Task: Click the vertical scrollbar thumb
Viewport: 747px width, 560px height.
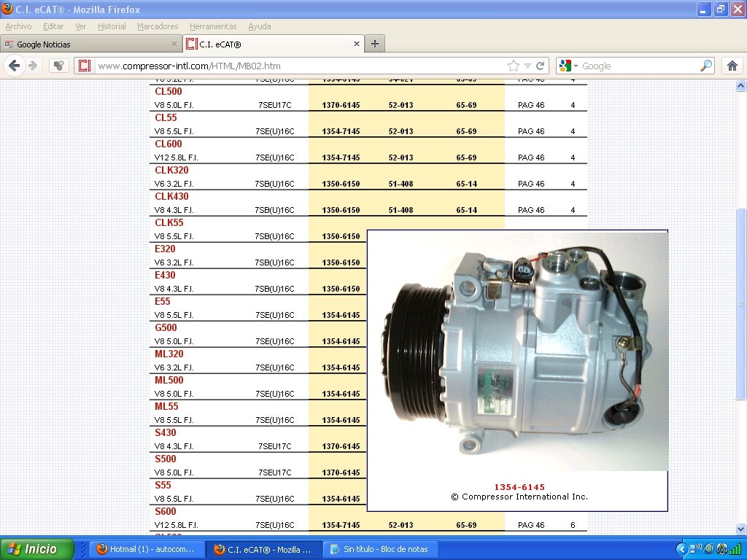Action: (x=740, y=304)
